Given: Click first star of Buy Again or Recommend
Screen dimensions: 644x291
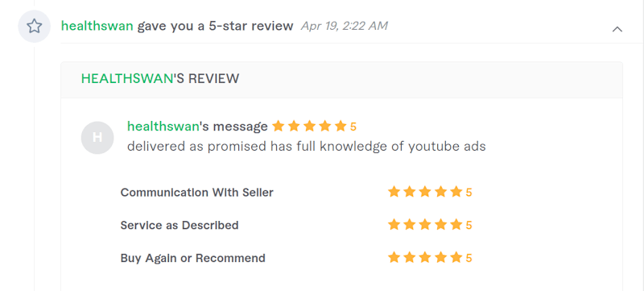Looking at the screenshot, I should tap(394, 258).
